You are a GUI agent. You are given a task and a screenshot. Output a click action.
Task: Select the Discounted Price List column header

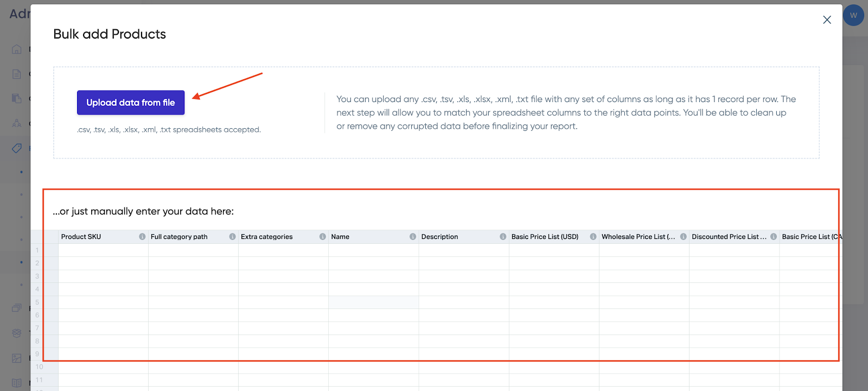[734, 237]
